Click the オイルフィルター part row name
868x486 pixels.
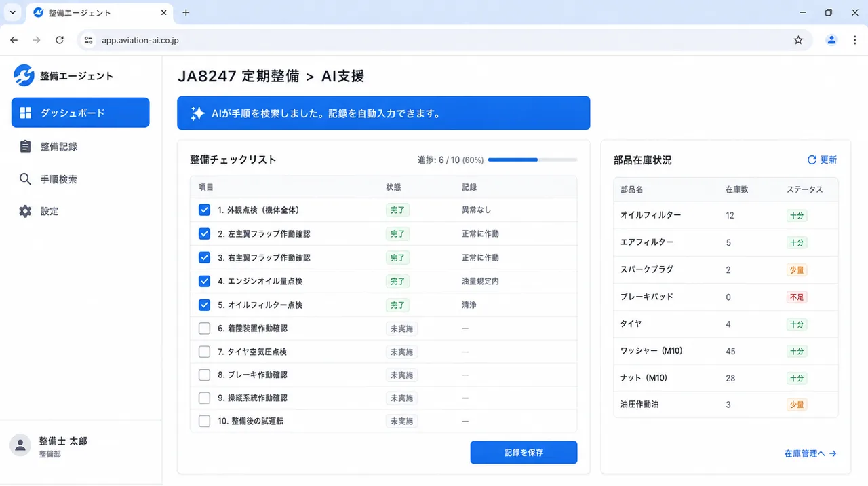(x=651, y=215)
